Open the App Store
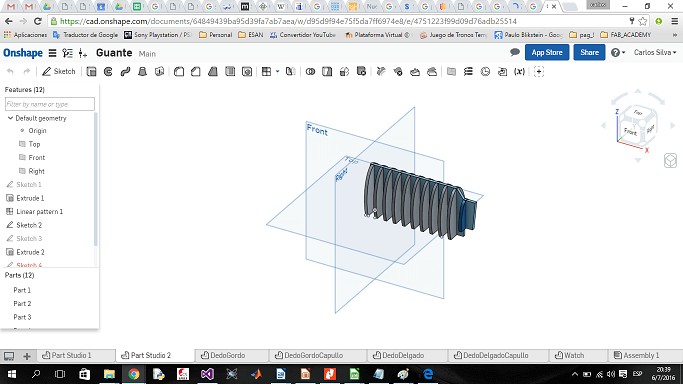Viewport: 683px width, 384px height. point(547,52)
